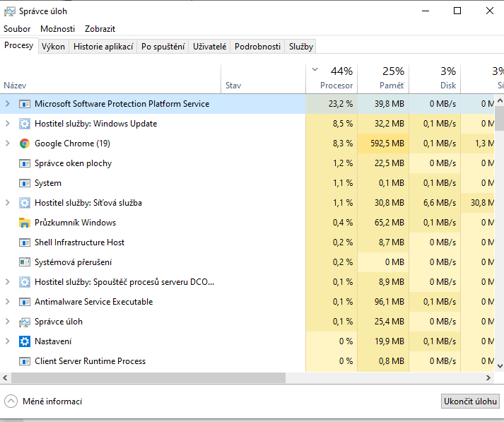
Task: Click the Správce úloh process icon
Action: (25, 322)
